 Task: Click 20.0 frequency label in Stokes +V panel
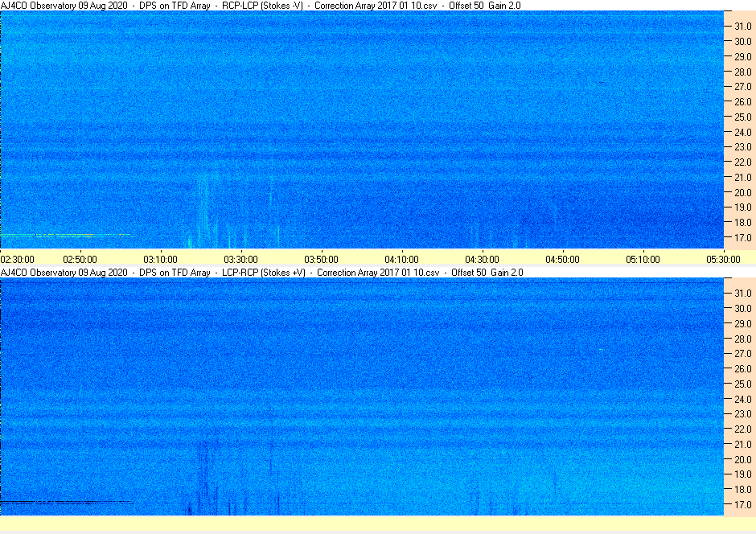pyautogui.click(x=742, y=459)
